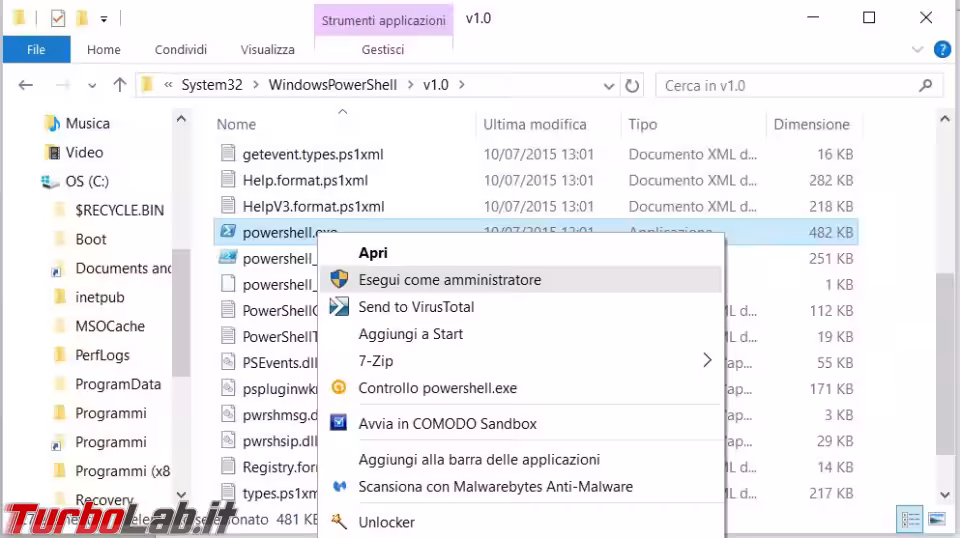Image resolution: width=960 pixels, height=538 pixels.
Task: Open Help with question mark icon
Action: (x=942, y=50)
